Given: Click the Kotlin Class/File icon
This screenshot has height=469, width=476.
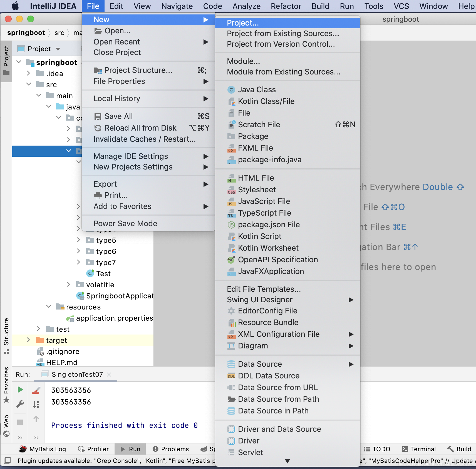Looking at the screenshot, I should tap(231, 101).
